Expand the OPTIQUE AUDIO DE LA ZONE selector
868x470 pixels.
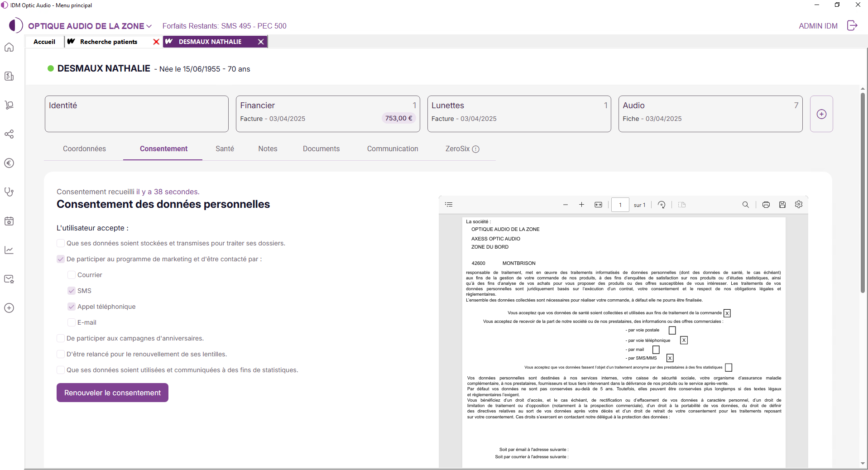(150, 26)
